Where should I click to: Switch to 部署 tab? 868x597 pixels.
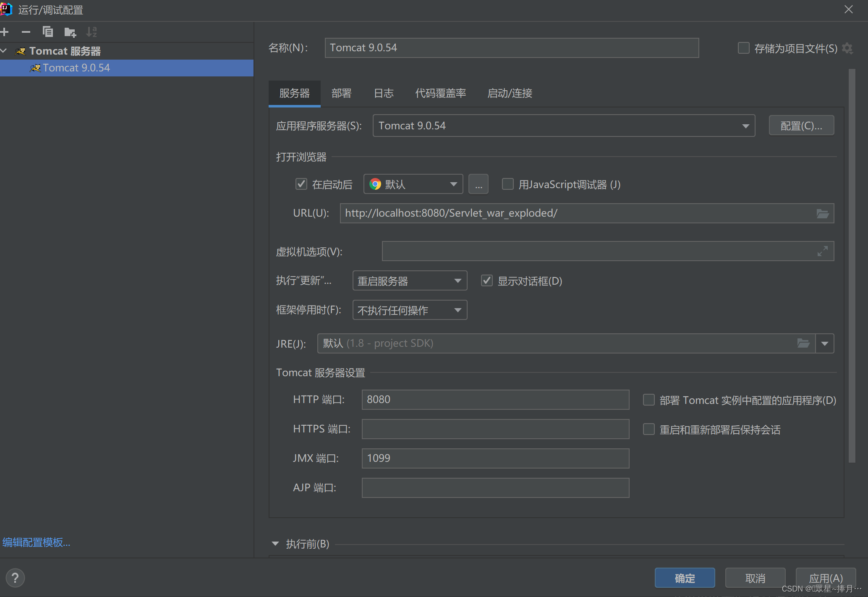(342, 93)
